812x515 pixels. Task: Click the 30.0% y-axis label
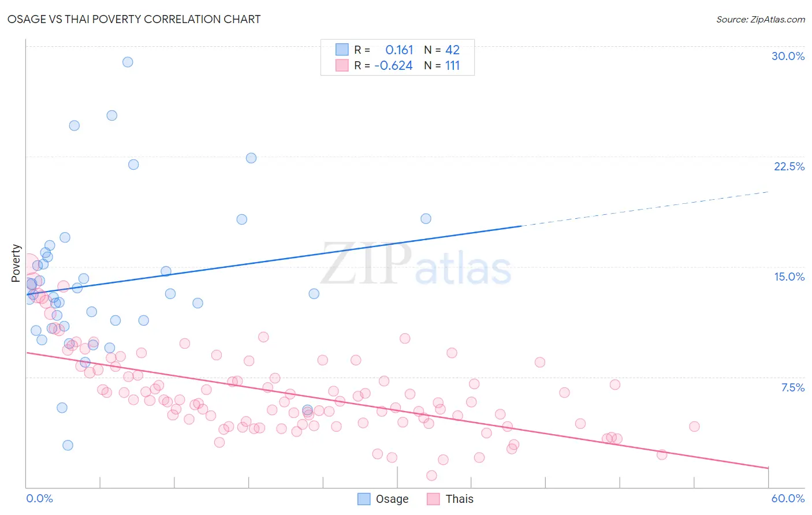point(788,56)
